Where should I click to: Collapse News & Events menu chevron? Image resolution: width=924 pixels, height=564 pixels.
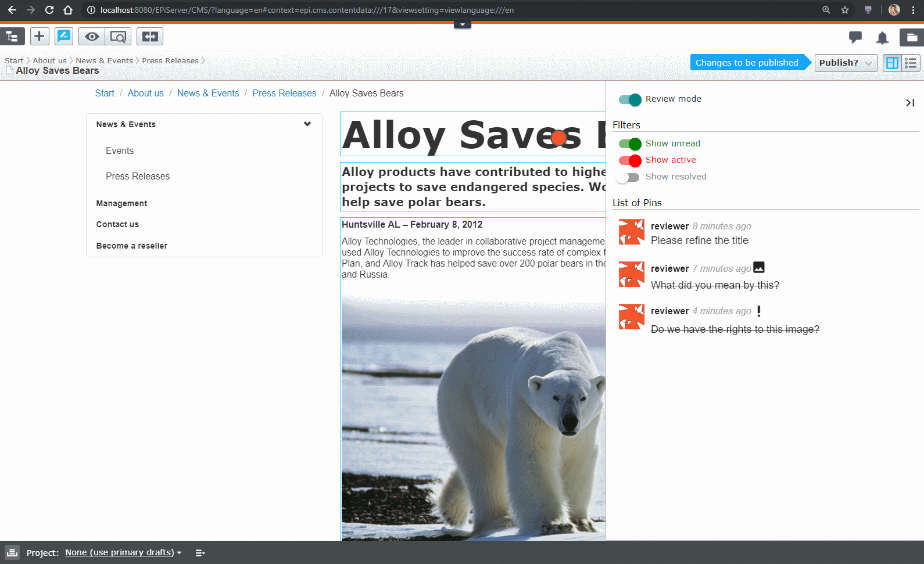[x=307, y=124]
